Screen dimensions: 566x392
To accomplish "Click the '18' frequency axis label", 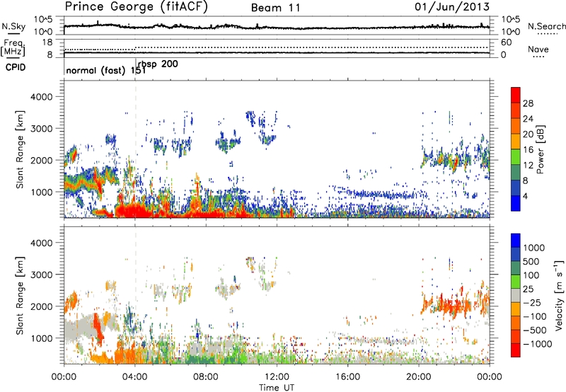I will pyautogui.click(x=47, y=42).
